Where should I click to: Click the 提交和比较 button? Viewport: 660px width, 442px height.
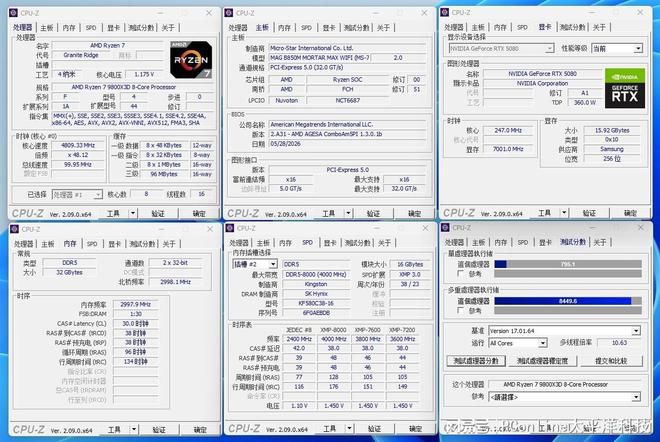(611, 361)
